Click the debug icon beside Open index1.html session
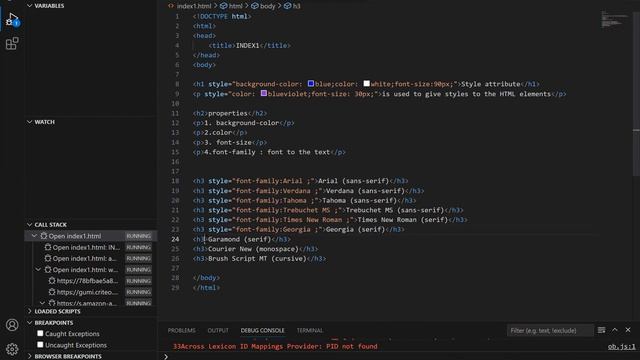Image resolution: width=640 pixels, height=360 pixels. tap(44, 236)
